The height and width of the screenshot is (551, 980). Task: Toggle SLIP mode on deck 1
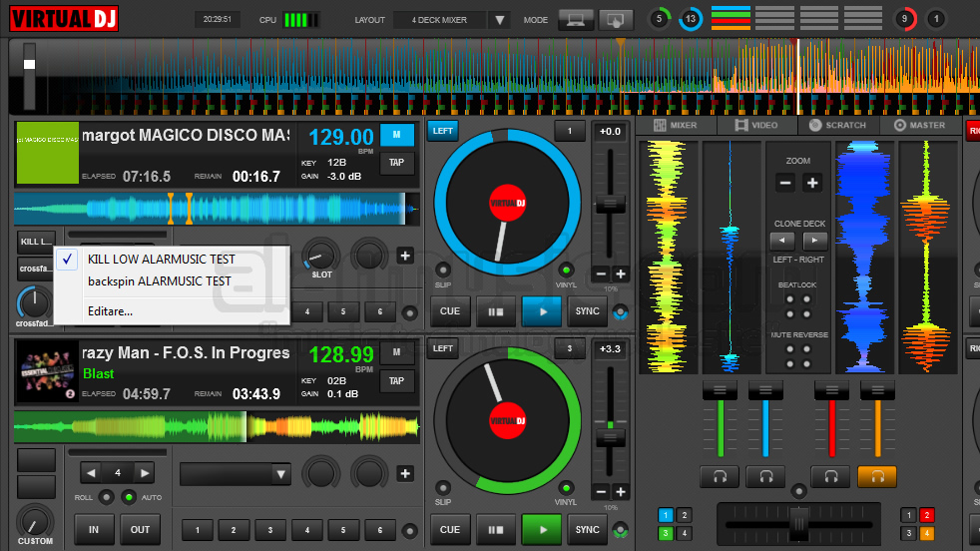pyautogui.click(x=443, y=271)
